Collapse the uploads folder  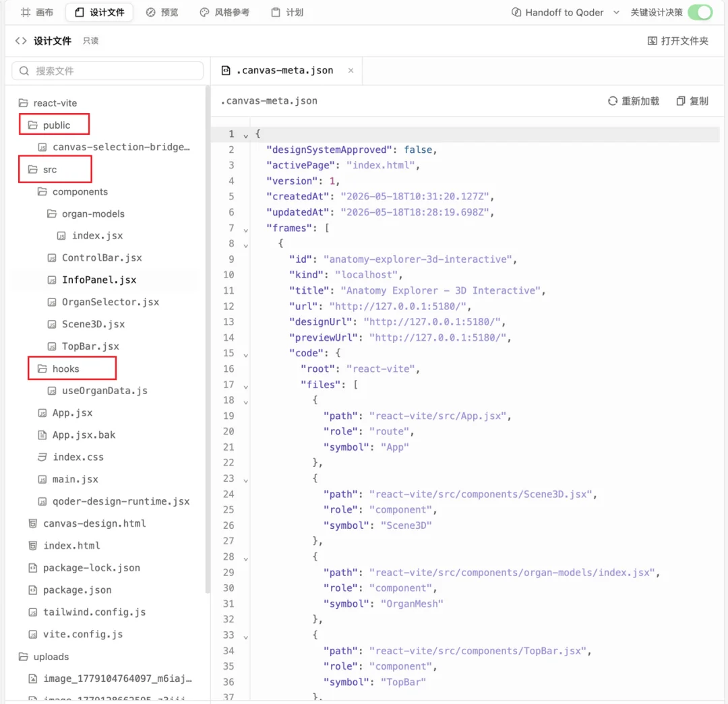pyautogui.click(x=44, y=657)
